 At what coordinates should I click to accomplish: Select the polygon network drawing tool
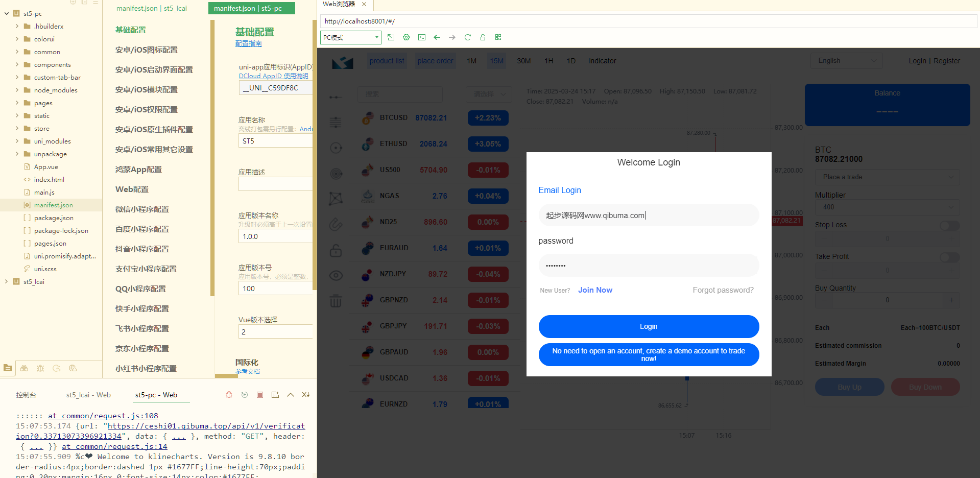point(336,199)
